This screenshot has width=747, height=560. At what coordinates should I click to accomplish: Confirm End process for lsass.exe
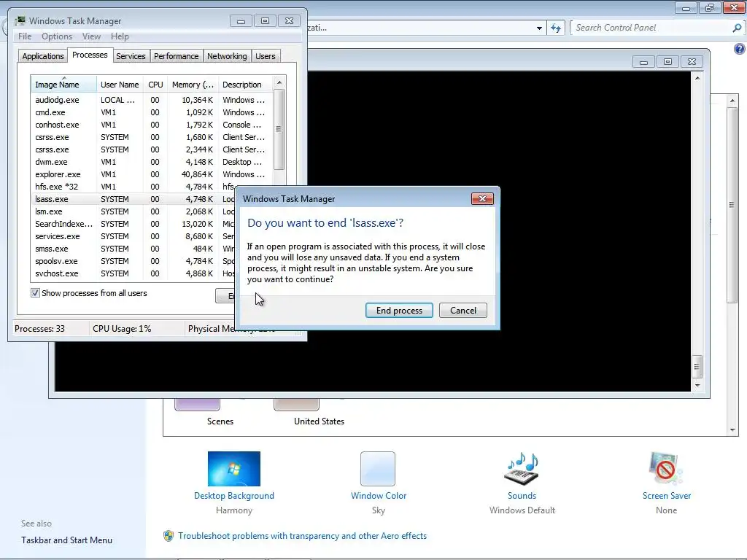[399, 311]
